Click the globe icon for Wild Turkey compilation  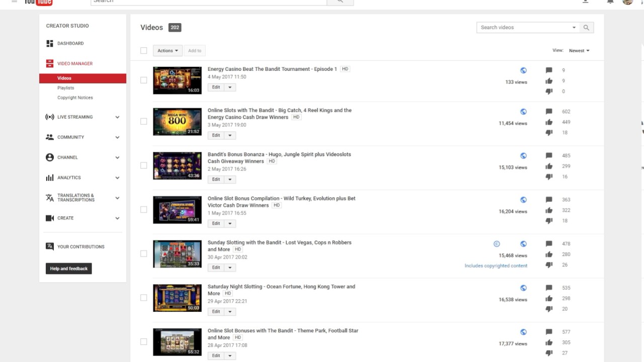click(x=523, y=200)
